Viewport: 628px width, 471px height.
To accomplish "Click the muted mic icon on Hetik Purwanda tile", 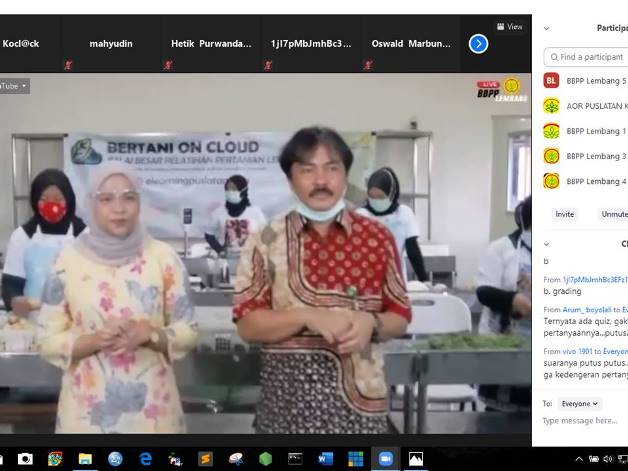I will coord(168,65).
